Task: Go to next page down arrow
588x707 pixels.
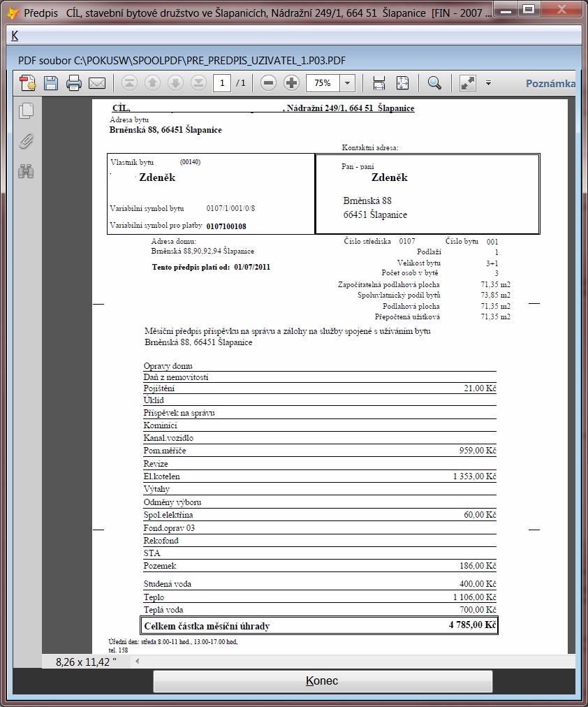Action: [175, 83]
